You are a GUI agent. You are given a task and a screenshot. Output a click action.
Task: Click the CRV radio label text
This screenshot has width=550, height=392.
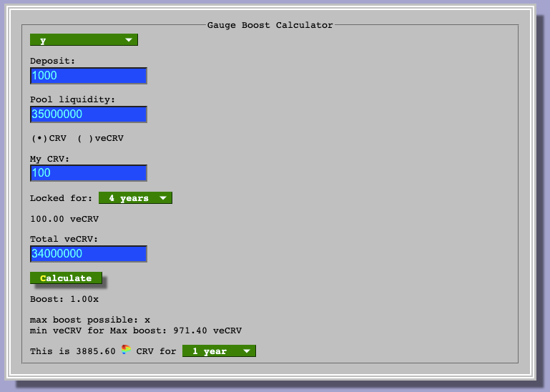(x=58, y=138)
